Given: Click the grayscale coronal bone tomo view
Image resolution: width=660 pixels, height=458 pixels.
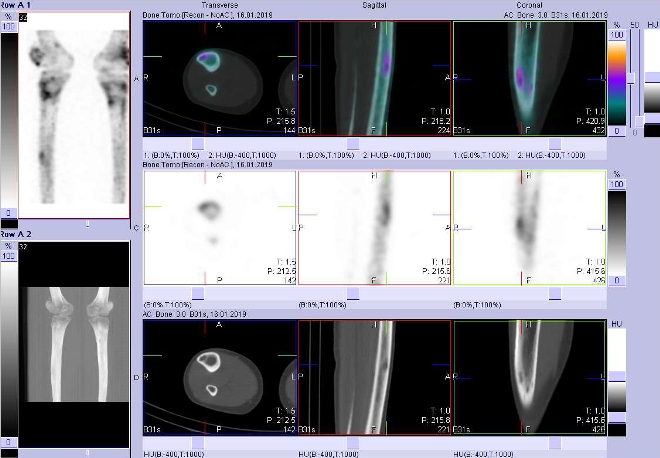Looking at the screenshot, I should pos(530,228).
